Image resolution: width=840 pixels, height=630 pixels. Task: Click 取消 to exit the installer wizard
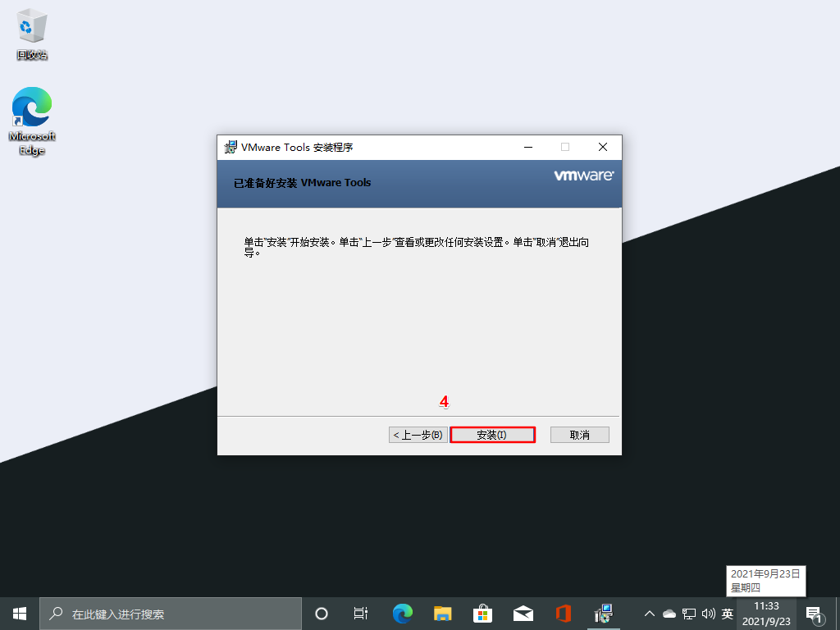click(x=579, y=434)
